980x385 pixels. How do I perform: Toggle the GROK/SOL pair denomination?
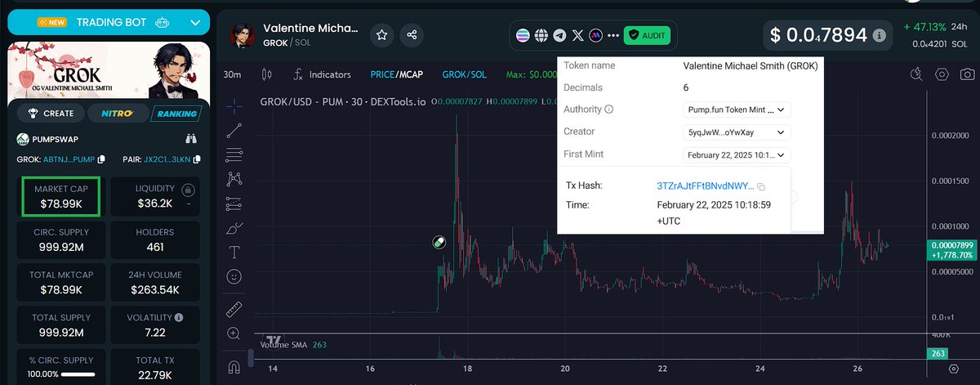coord(465,74)
